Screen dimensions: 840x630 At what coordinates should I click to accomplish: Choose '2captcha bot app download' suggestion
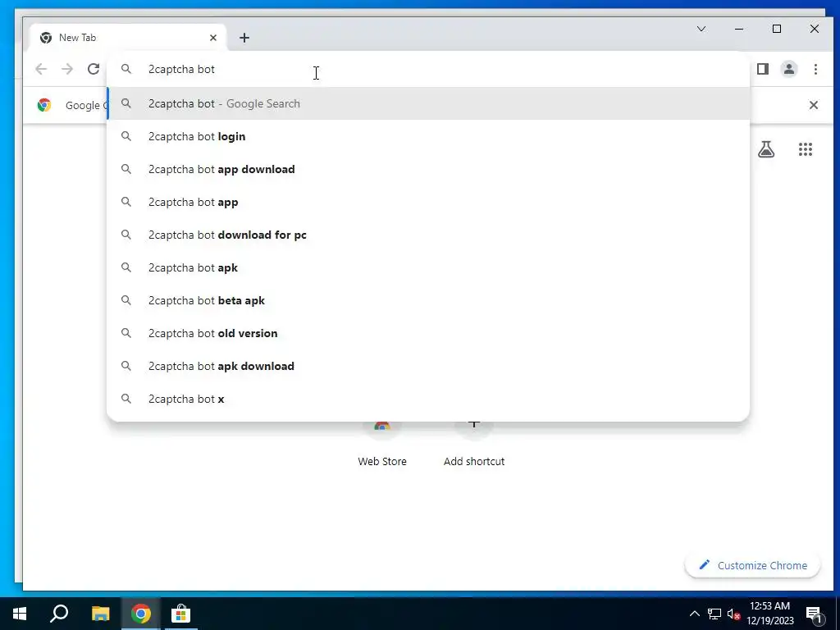(x=428, y=169)
